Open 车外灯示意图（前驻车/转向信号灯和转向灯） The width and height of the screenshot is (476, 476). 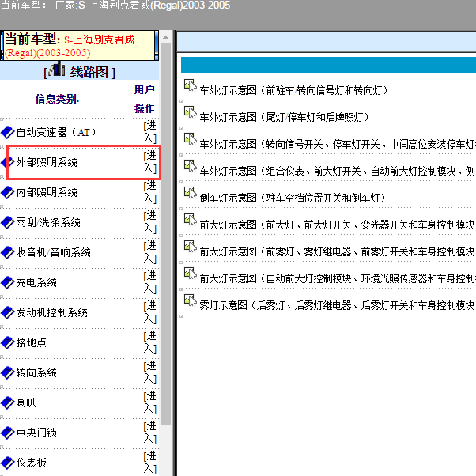(x=294, y=90)
